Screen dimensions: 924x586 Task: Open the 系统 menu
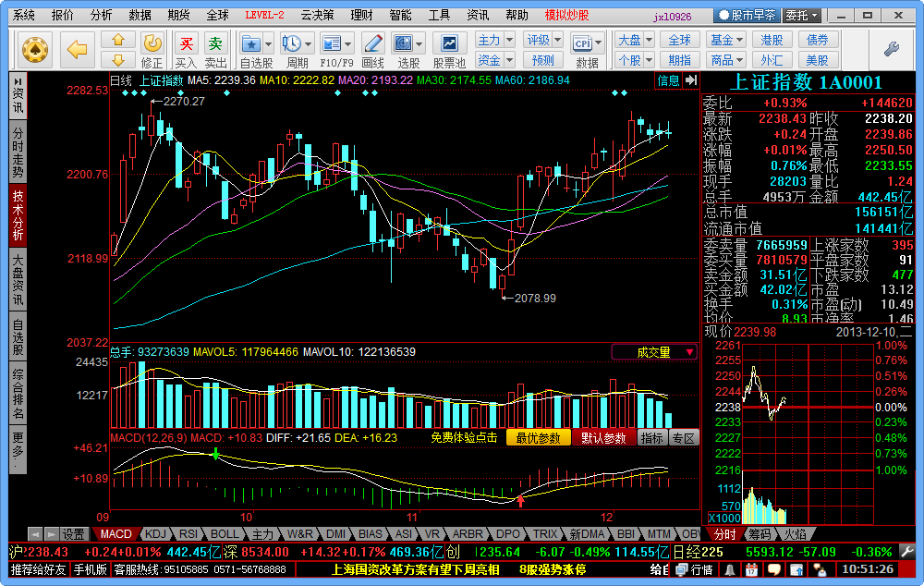(24, 16)
